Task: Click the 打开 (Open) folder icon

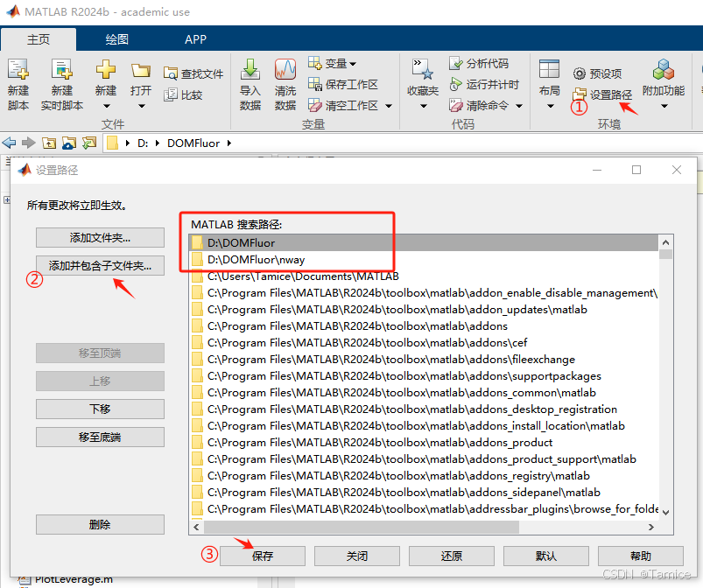Action: [x=141, y=71]
